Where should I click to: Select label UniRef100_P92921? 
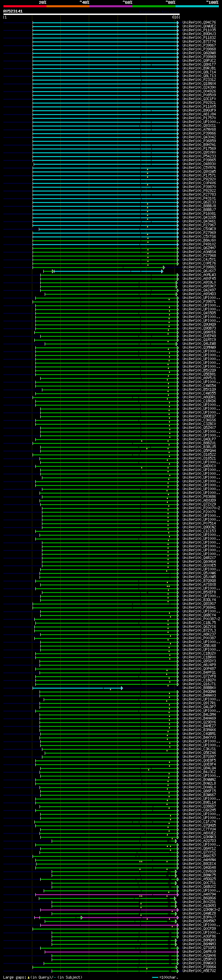click(199, 103)
